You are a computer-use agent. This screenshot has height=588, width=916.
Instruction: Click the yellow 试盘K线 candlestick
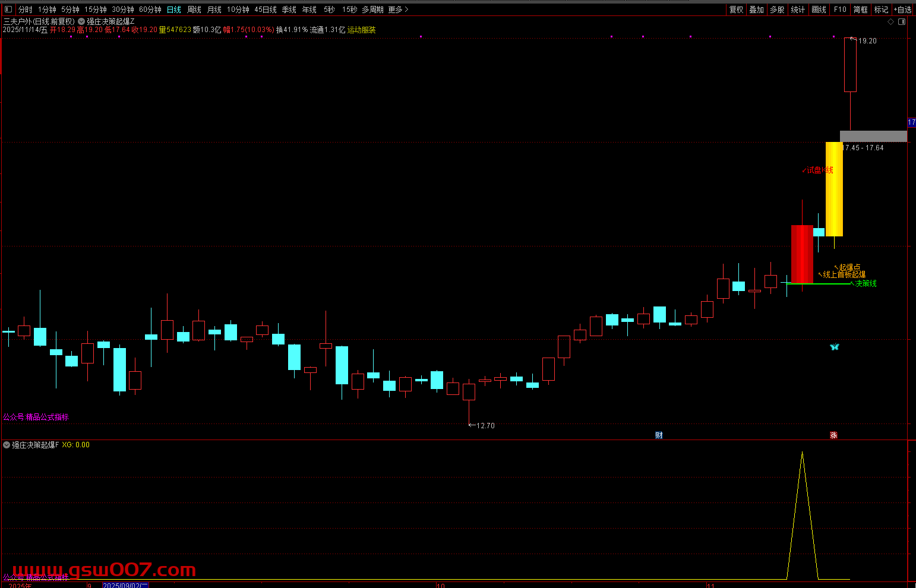click(x=834, y=189)
